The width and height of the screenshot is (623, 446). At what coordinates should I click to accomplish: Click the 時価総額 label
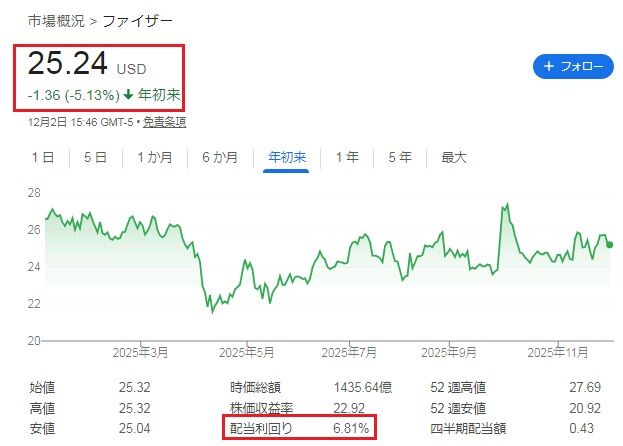click(255, 387)
